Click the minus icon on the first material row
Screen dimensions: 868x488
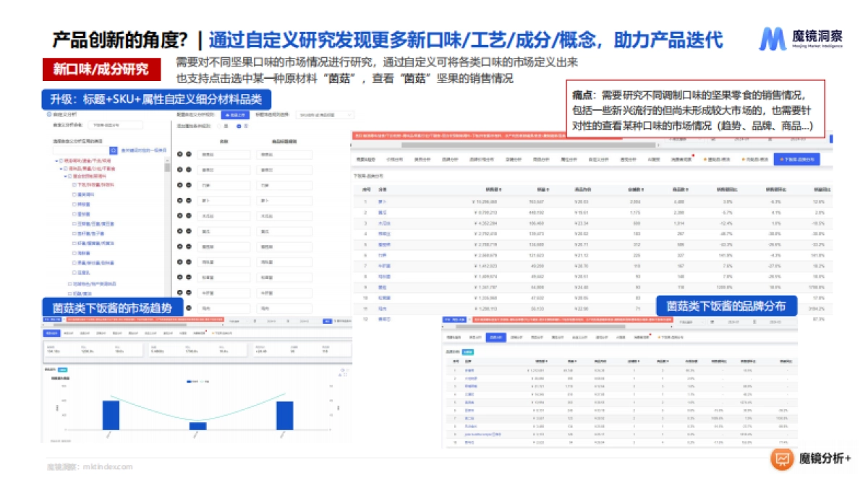coord(189,154)
